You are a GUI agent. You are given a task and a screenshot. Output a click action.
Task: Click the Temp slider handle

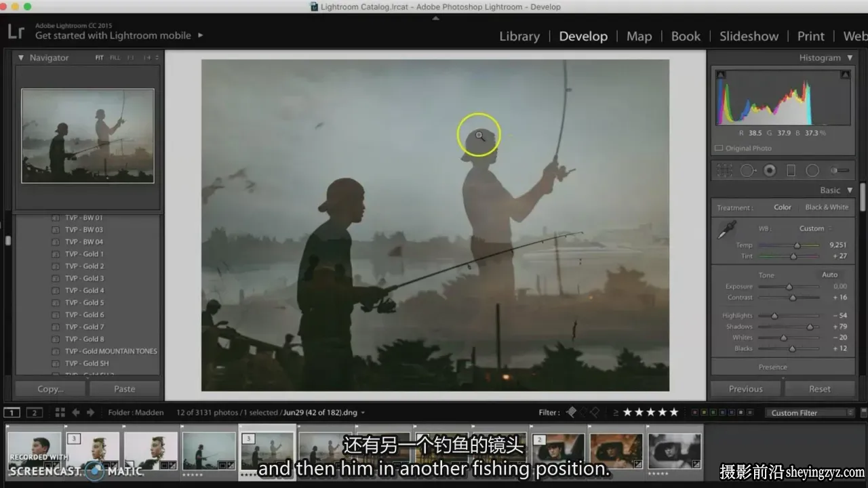click(x=797, y=245)
